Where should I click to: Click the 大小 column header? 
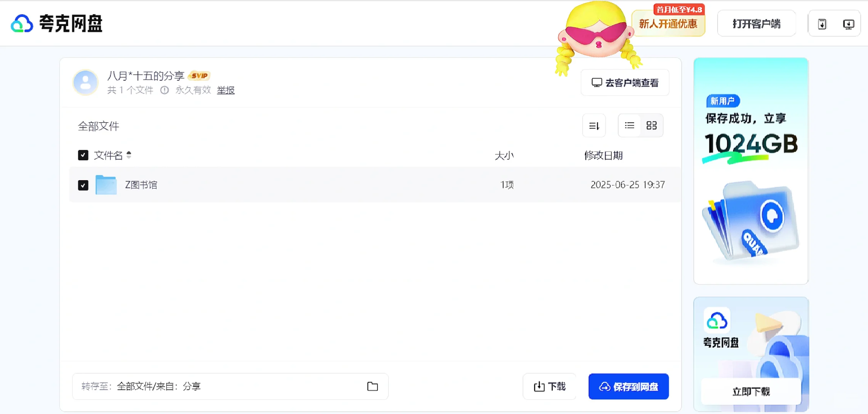click(x=504, y=155)
